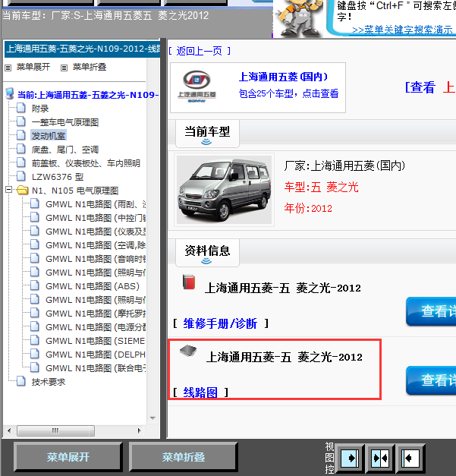Click the page icon beside GMWL N1电路图 (ABS)
The width and height of the screenshot is (456, 476).
[x=35, y=285]
